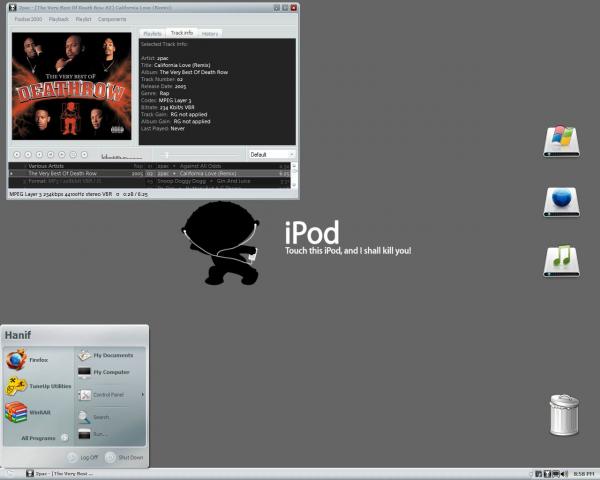The image size is (600, 480).
Task: Click the Codec MPEG Layer 3 line
Action: 166,100
